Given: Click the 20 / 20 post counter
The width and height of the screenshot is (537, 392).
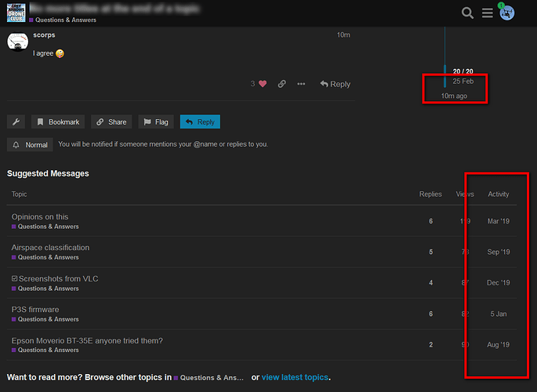Looking at the screenshot, I should [463, 71].
